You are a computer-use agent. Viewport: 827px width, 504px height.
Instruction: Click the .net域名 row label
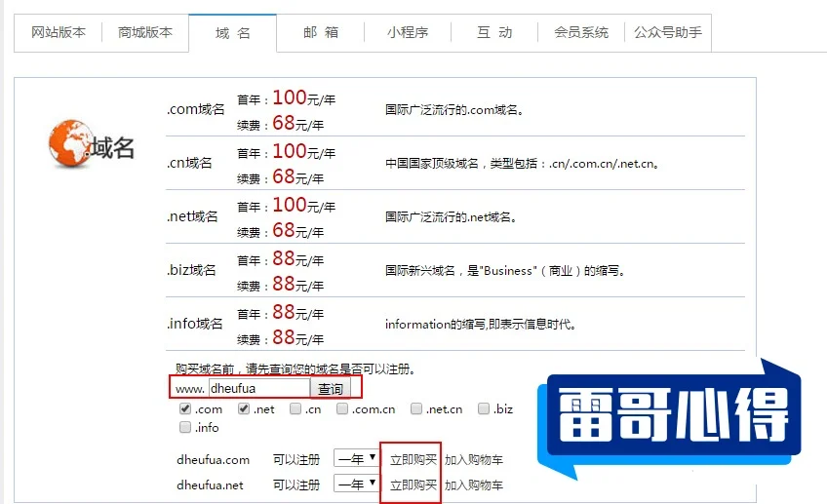(x=192, y=216)
